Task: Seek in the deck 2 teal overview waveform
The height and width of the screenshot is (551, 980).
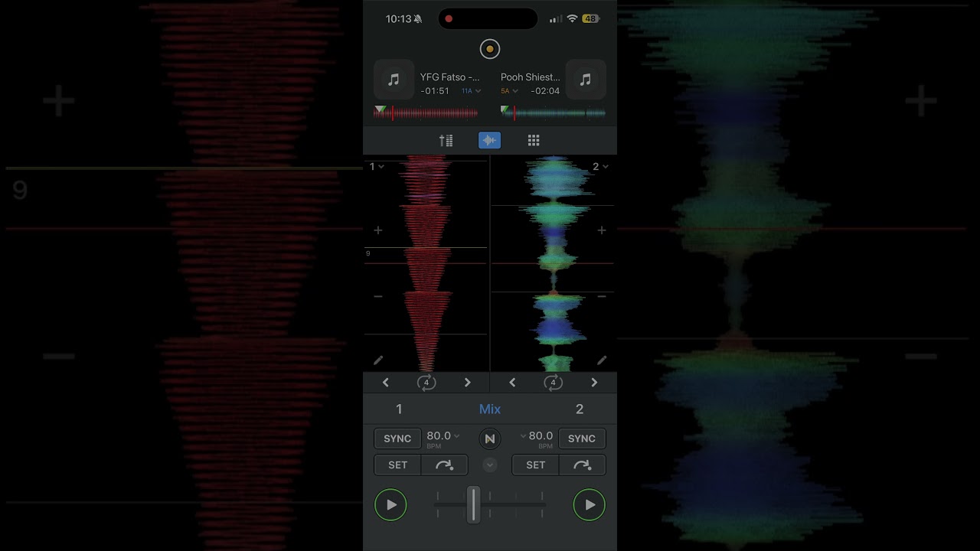Action: [x=553, y=113]
